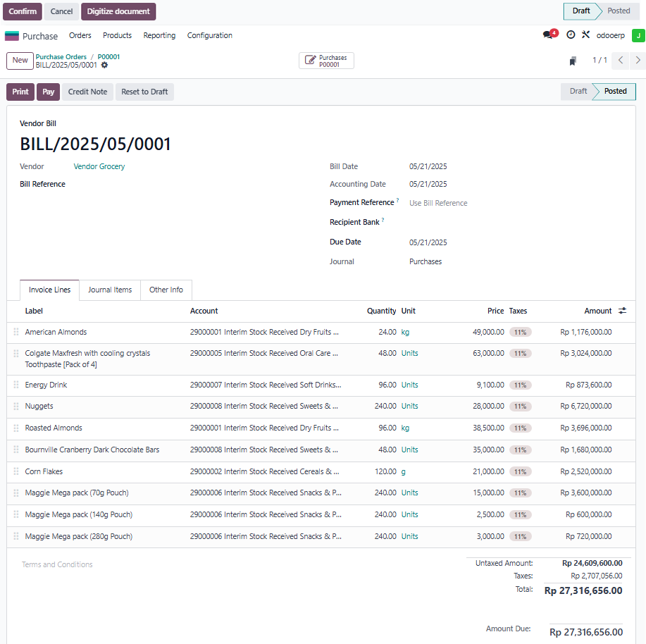Click the drag handle of American Almonds row
The image size is (646, 644).
pyautogui.click(x=16, y=332)
